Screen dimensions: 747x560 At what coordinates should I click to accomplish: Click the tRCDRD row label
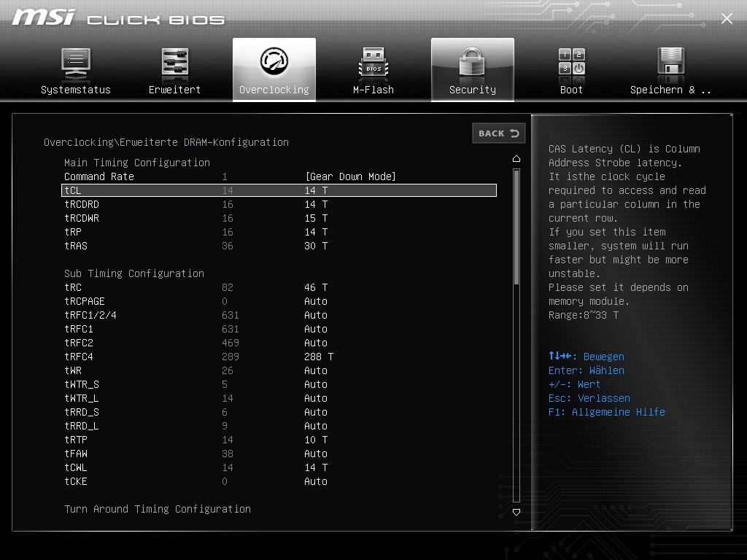(82, 204)
